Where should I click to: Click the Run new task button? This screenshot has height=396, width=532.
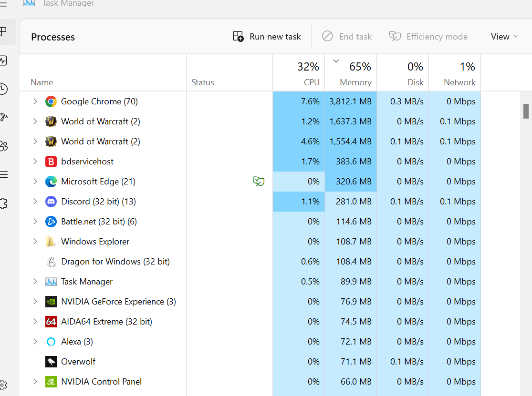267,37
